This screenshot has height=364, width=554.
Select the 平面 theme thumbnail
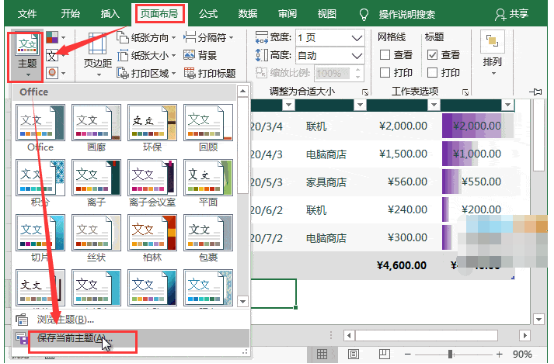[208, 177]
